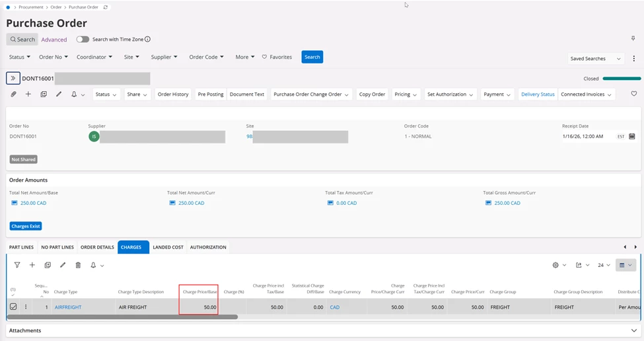Click the pin icon at top right
644x341 pixels.
click(633, 39)
